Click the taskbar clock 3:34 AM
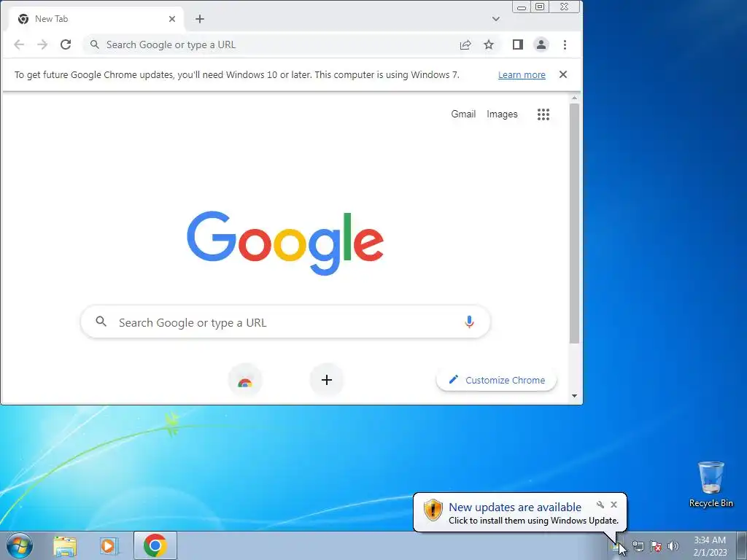747x560 pixels. pyautogui.click(x=710, y=546)
